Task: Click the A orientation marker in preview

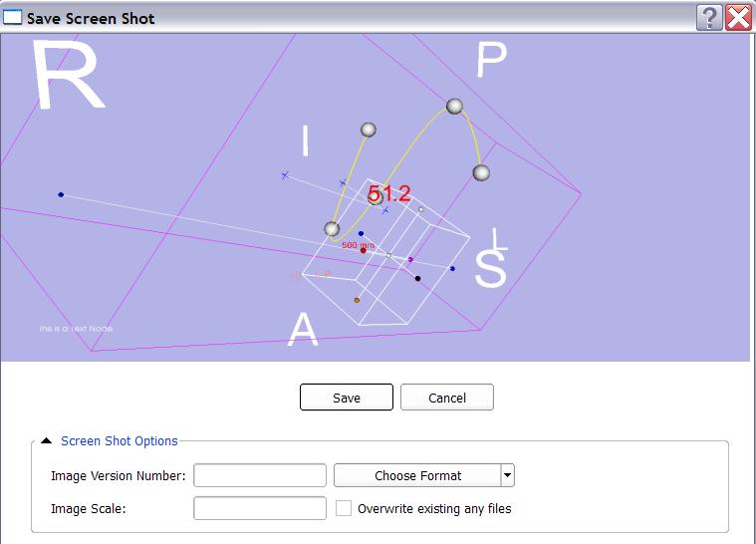Action: click(x=303, y=329)
